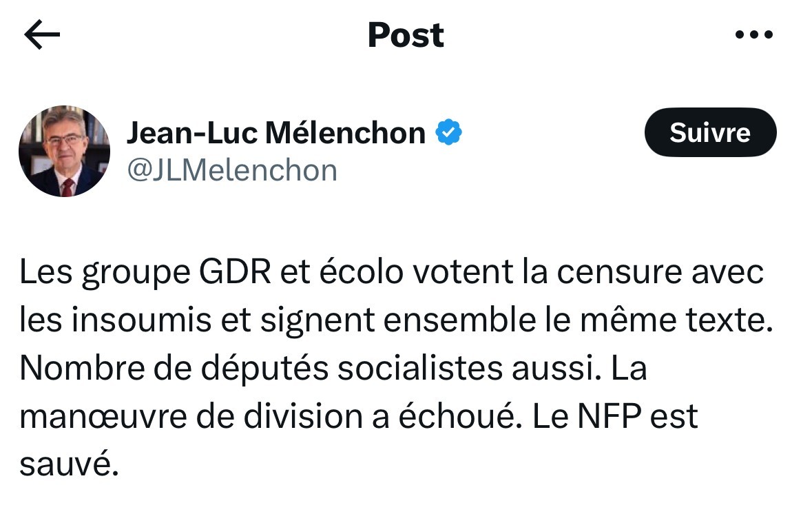Open Jean-Luc Mélenchon's profile picture

click(x=64, y=152)
